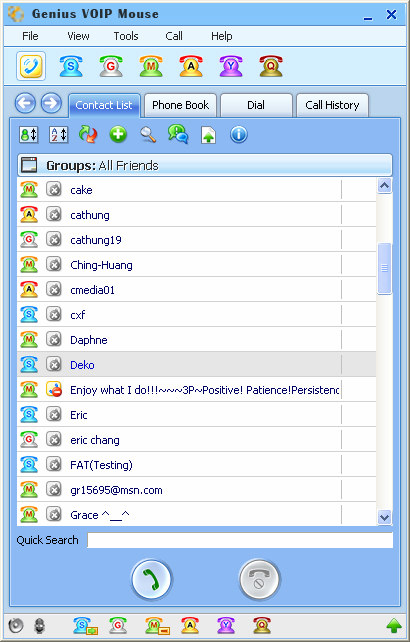Click the contact list scroll up arrow
Screen dimensions: 410x642
pyautogui.click(x=384, y=186)
